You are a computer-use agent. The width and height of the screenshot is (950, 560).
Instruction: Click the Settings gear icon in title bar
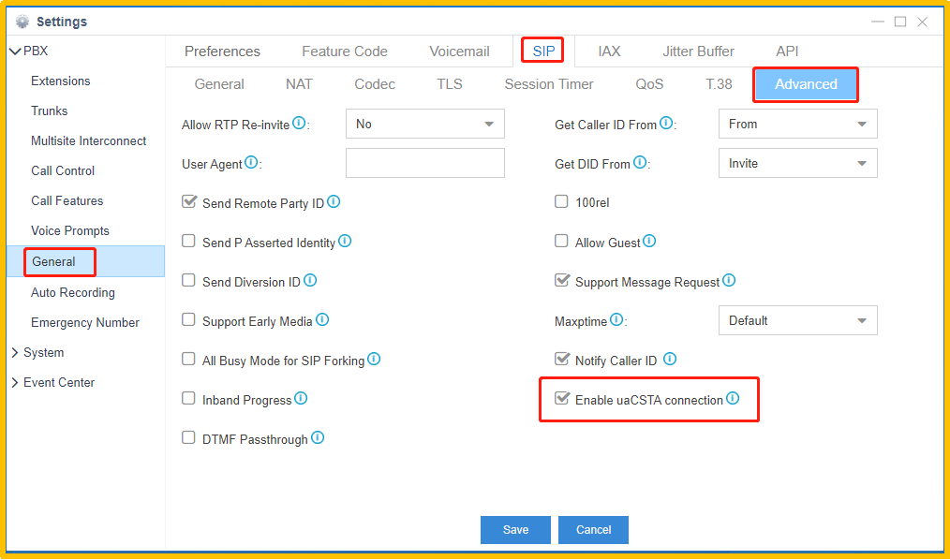22,22
